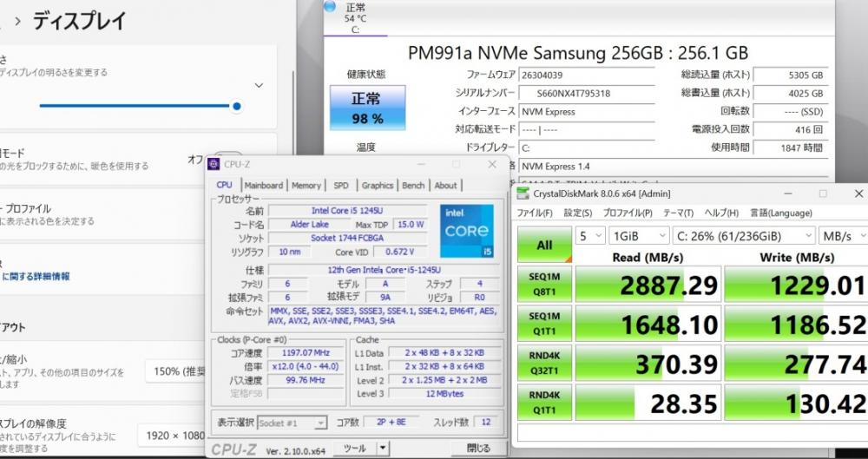Click the CPU-Z app icon in title bar
Image resolution: width=868 pixels, height=459 pixels.
[214, 165]
